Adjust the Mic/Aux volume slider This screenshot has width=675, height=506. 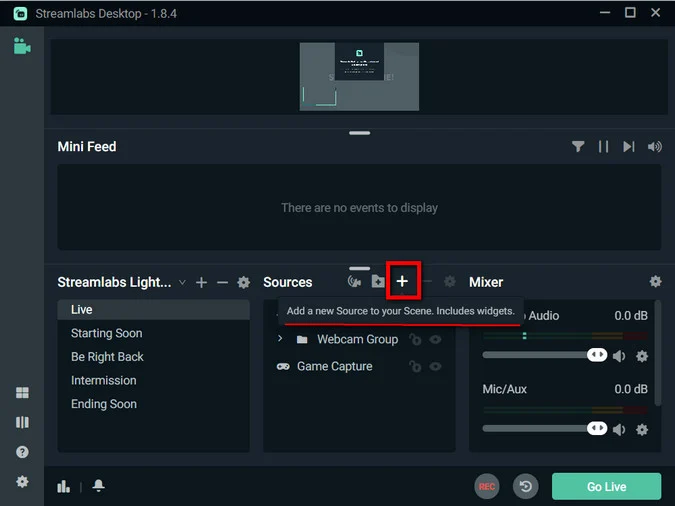[x=545, y=428]
